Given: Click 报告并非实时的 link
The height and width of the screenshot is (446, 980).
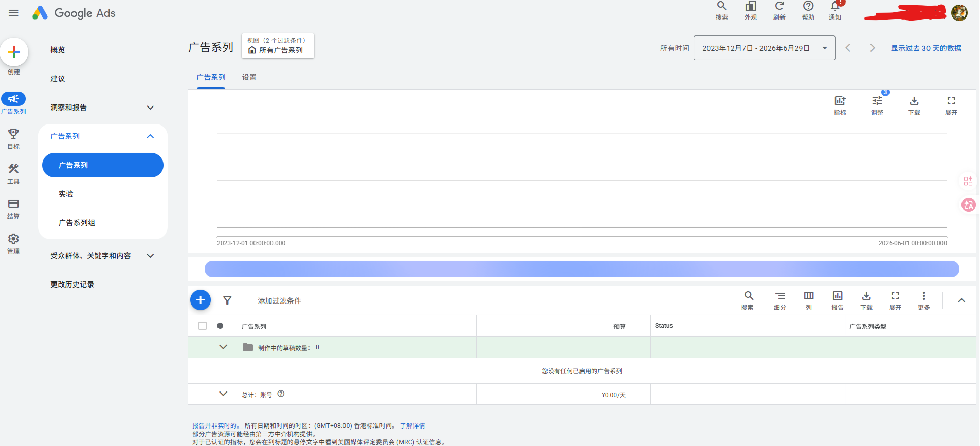Looking at the screenshot, I should [x=217, y=426].
